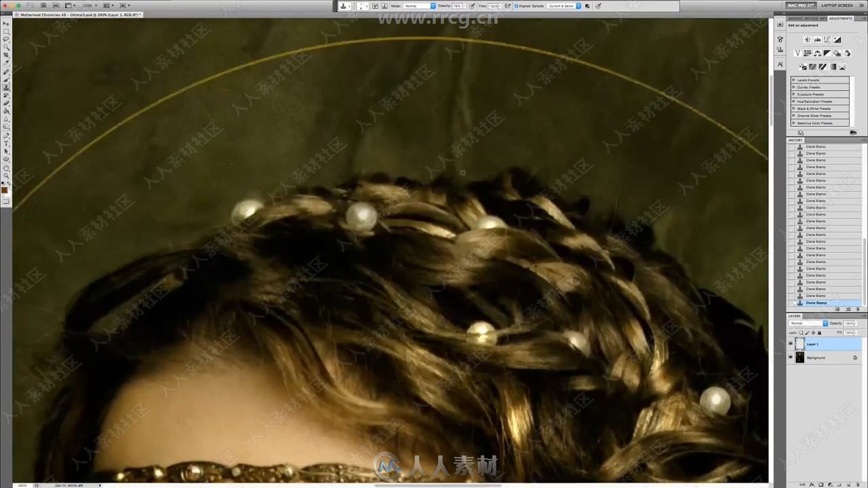
Task: Add a Black & White adjustment
Action: [827, 53]
